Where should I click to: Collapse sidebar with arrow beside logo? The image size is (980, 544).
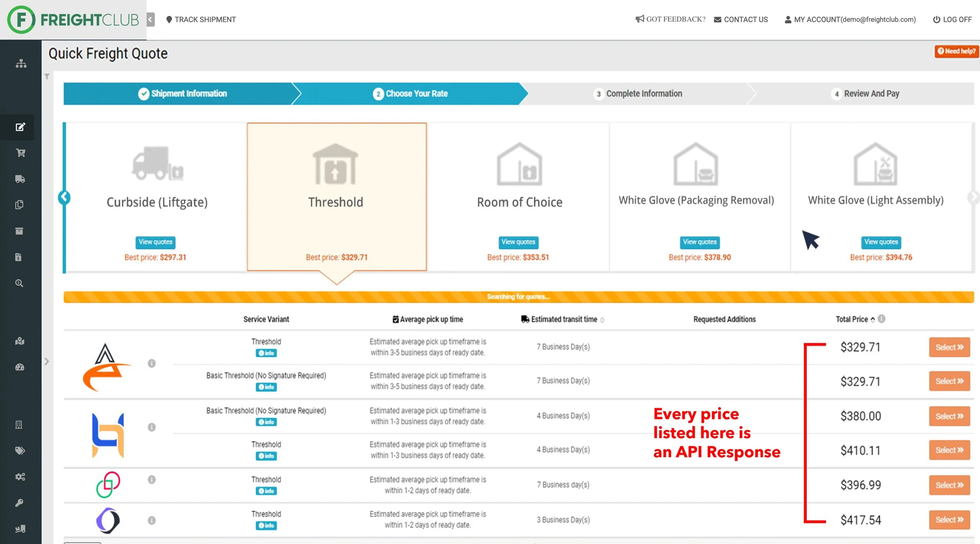(x=151, y=19)
